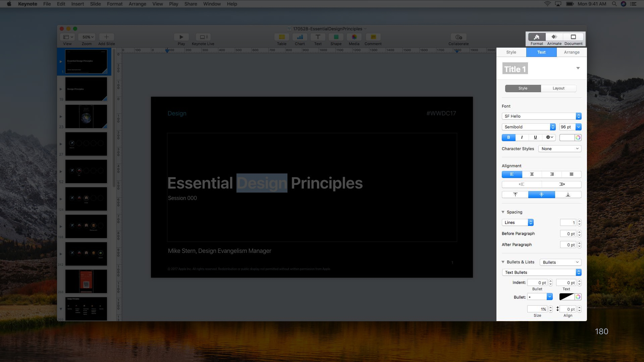644x362 pixels.
Task: Open the text color wheel picker
Action: (578, 137)
